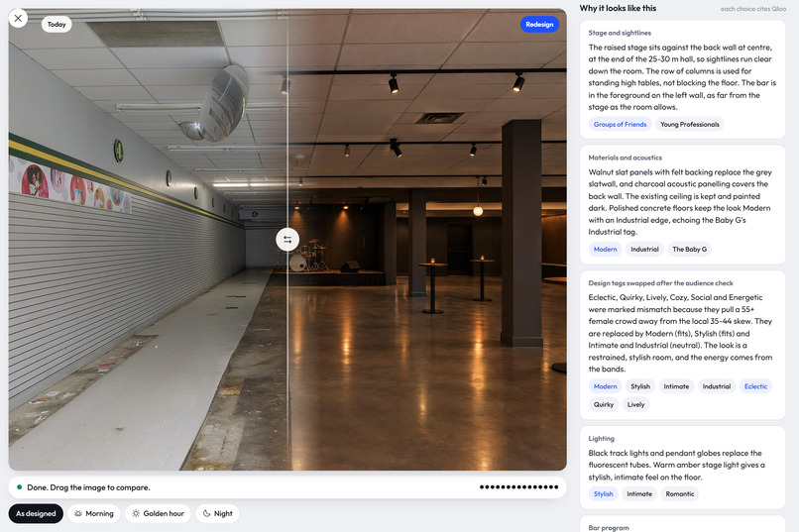The width and height of the screenshot is (799, 532).
Task: Choose the As designed lighting option
Action: (36, 513)
